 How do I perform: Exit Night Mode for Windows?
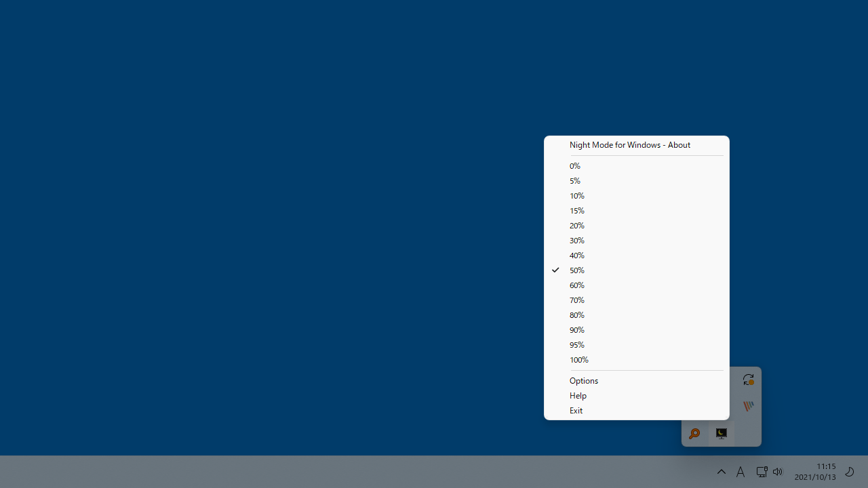636,411
